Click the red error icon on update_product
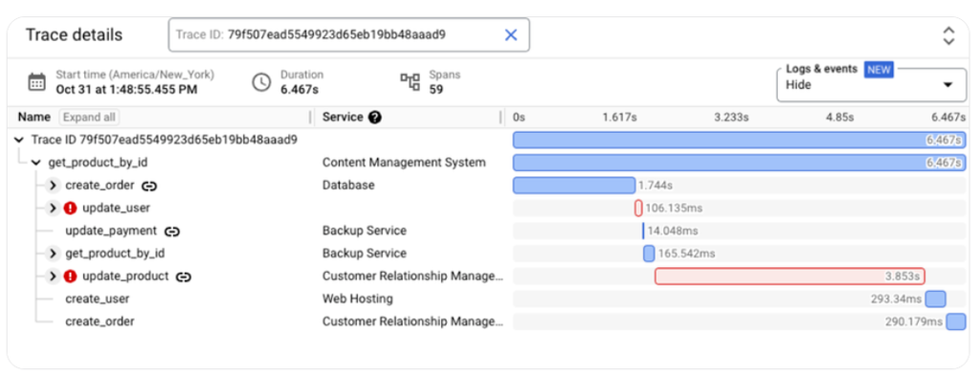The image size is (980, 375). click(x=71, y=276)
